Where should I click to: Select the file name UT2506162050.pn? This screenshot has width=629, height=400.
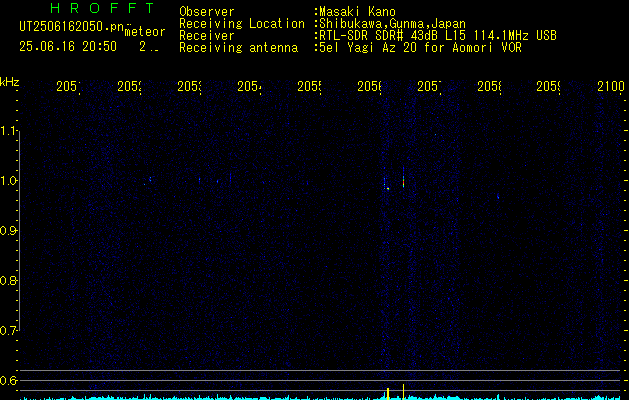(x=71, y=27)
